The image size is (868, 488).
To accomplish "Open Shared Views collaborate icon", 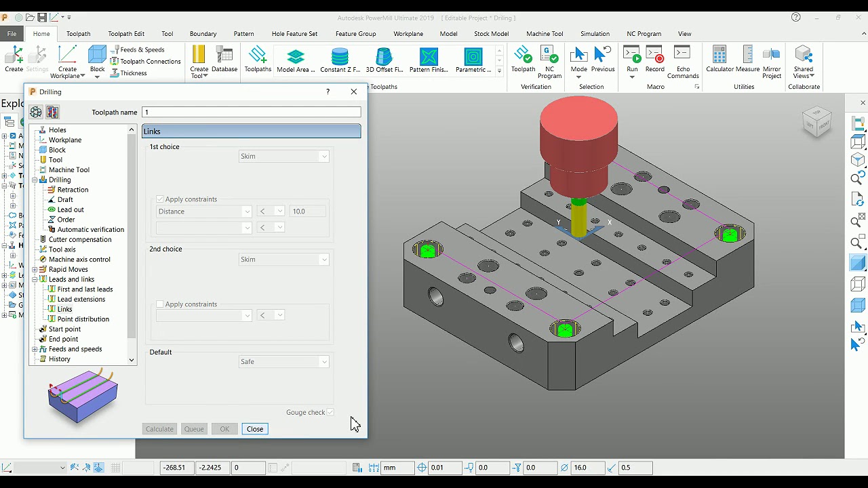I will pyautogui.click(x=804, y=62).
